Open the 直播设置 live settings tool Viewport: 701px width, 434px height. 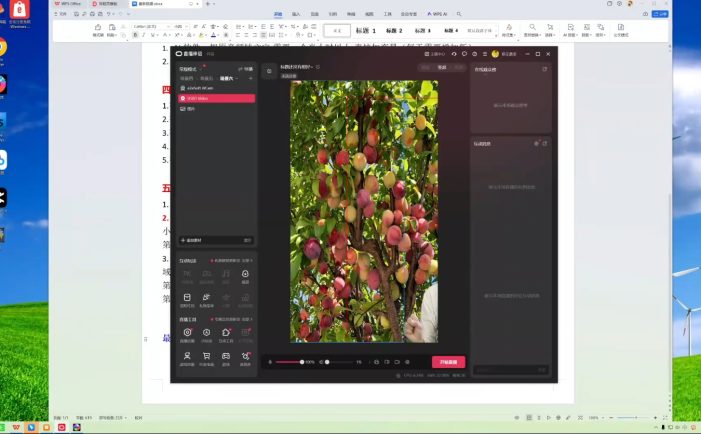pyautogui.click(x=187, y=333)
